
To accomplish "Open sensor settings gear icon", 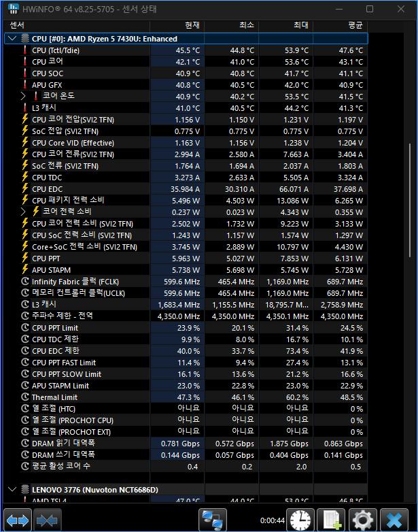I will tap(363, 520).
